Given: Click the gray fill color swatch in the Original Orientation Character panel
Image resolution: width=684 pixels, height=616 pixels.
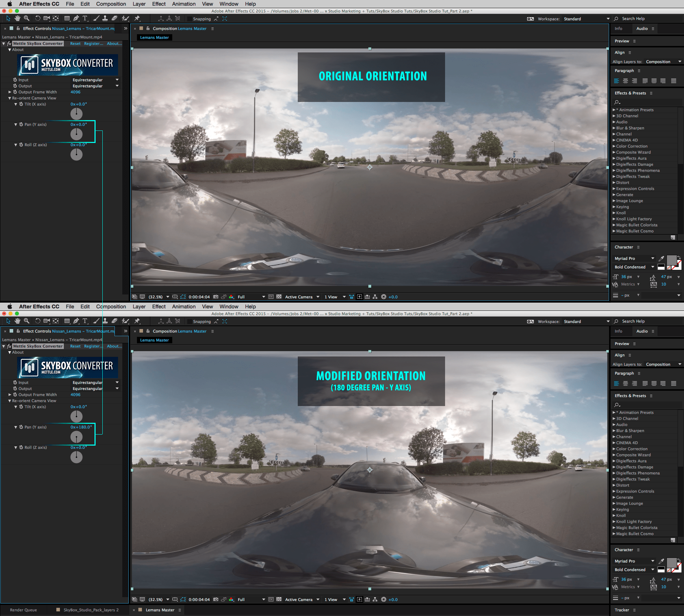Looking at the screenshot, I should point(672,260).
